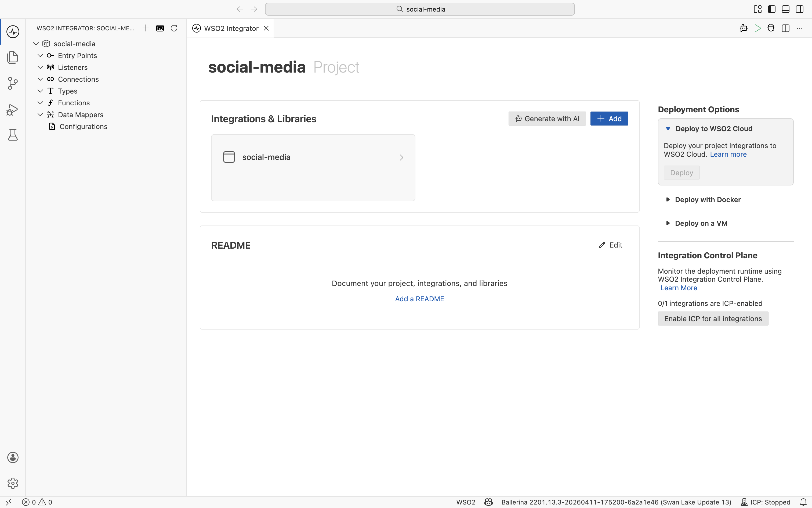Toggle bottom panel visibility
The width and height of the screenshot is (812, 508).
coord(785,9)
